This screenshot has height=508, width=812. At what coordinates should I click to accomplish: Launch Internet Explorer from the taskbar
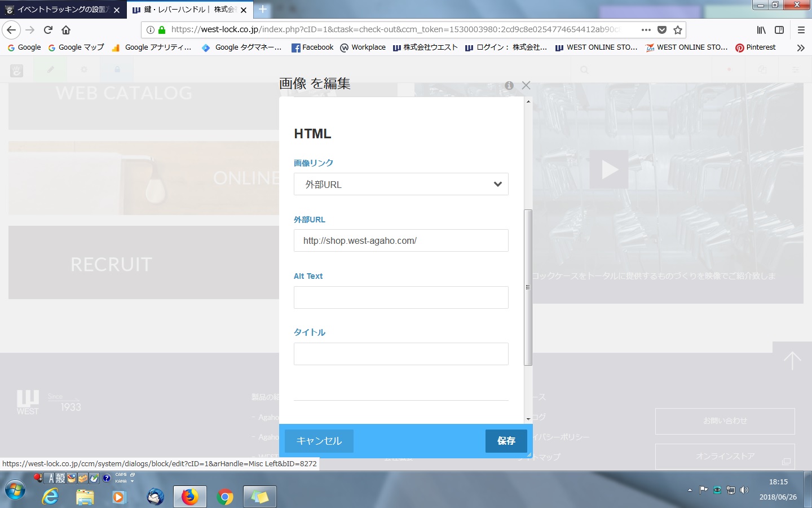51,497
